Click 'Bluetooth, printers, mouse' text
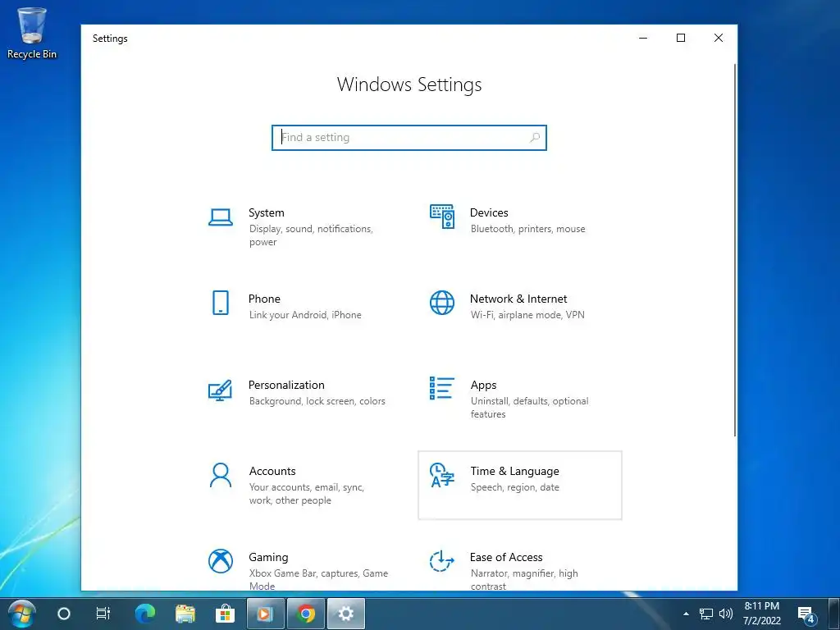The width and height of the screenshot is (840, 630). point(528,229)
